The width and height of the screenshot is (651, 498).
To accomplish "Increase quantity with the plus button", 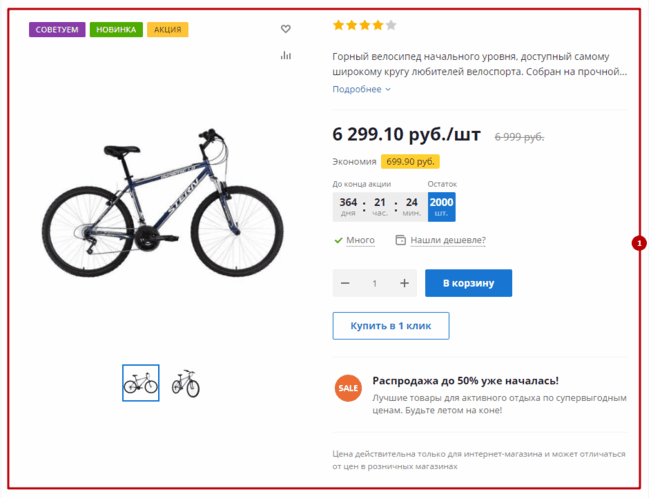I will (x=404, y=283).
